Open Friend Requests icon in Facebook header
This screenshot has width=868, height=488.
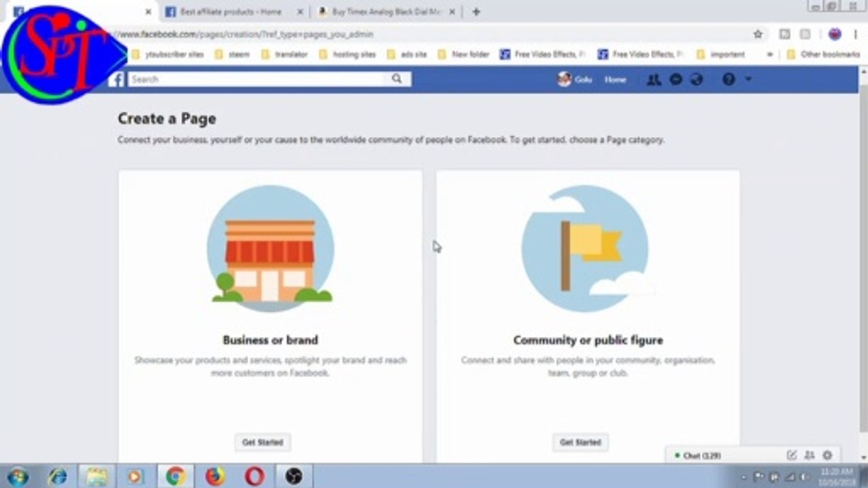(654, 79)
